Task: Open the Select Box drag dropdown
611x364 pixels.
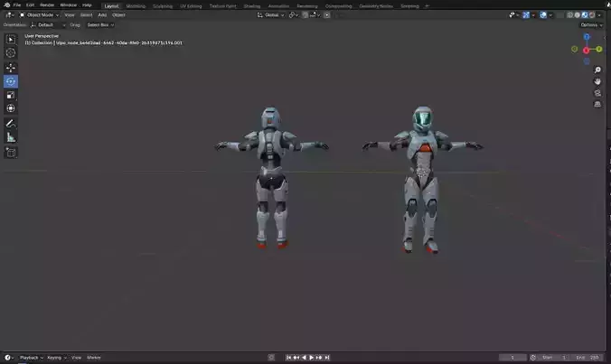Action: pos(100,25)
